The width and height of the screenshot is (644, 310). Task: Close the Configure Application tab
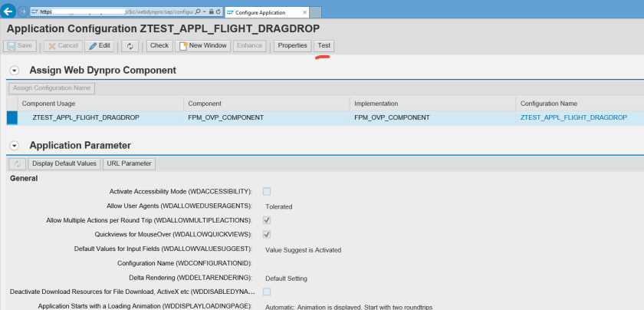click(x=304, y=12)
